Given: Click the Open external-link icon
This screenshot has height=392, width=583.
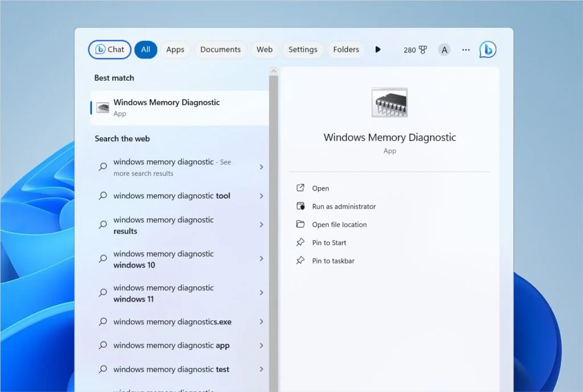Looking at the screenshot, I should 301,188.
